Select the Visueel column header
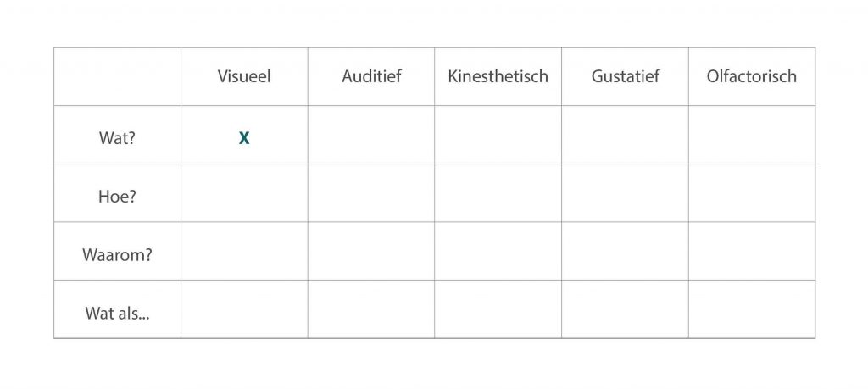Viewport: 868px width, 389px height. click(244, 76)
